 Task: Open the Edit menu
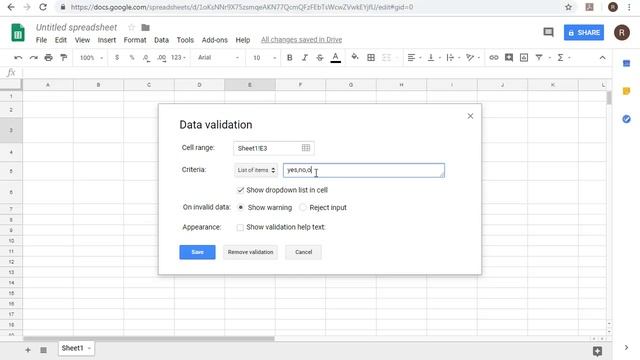pos(61,40)
